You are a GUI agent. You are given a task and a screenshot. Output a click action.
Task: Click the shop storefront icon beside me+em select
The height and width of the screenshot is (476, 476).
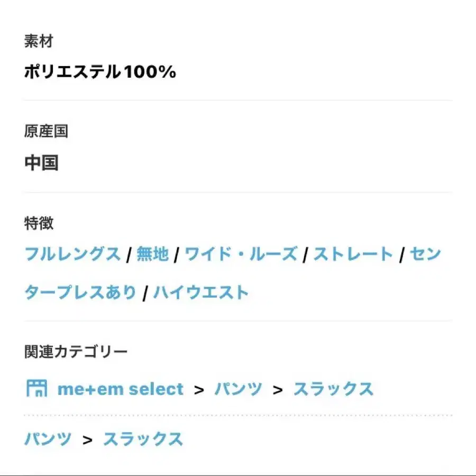tap(36, 388)
